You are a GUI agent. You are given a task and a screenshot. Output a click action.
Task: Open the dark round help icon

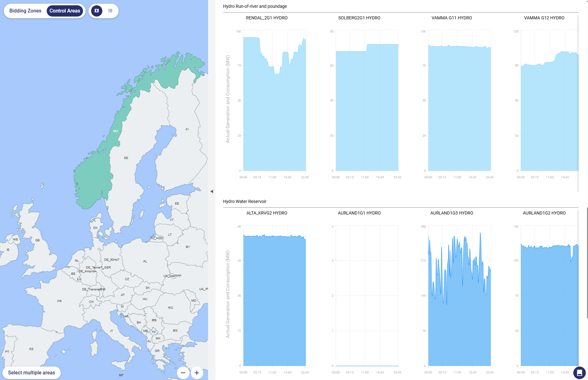tap(579, 373)
